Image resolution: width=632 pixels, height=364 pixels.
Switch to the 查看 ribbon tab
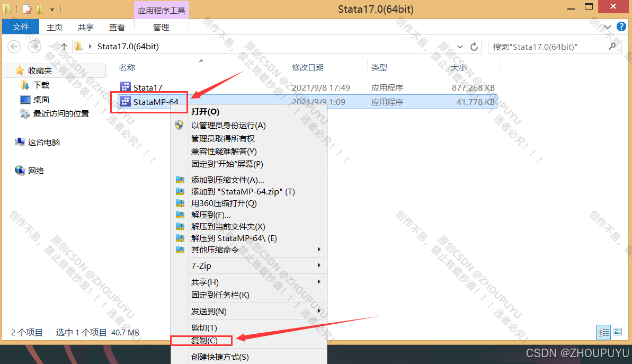(x=117, y=27)
